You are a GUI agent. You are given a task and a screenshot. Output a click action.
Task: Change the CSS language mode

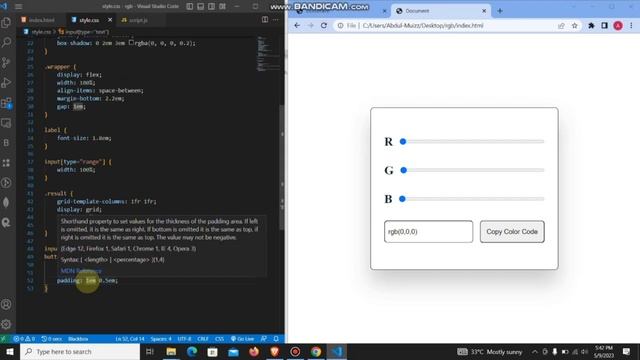point(220,339)
